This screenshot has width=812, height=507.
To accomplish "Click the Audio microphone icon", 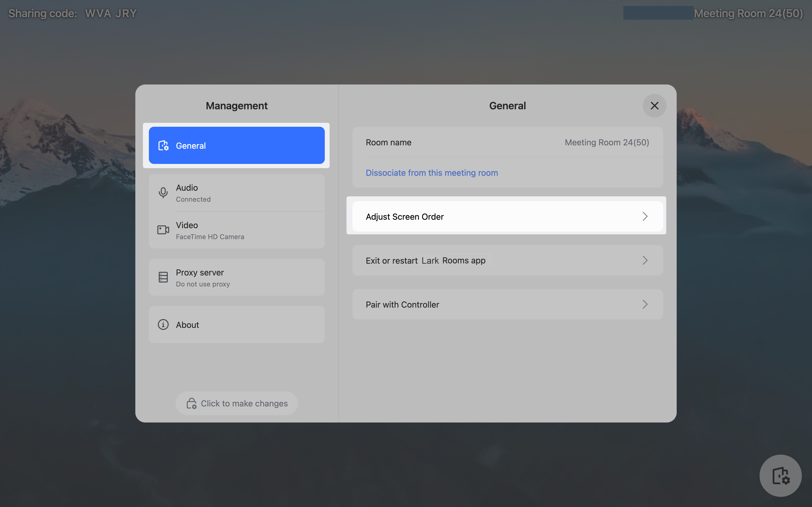I will pyautogui.click(x=163, y=192).
